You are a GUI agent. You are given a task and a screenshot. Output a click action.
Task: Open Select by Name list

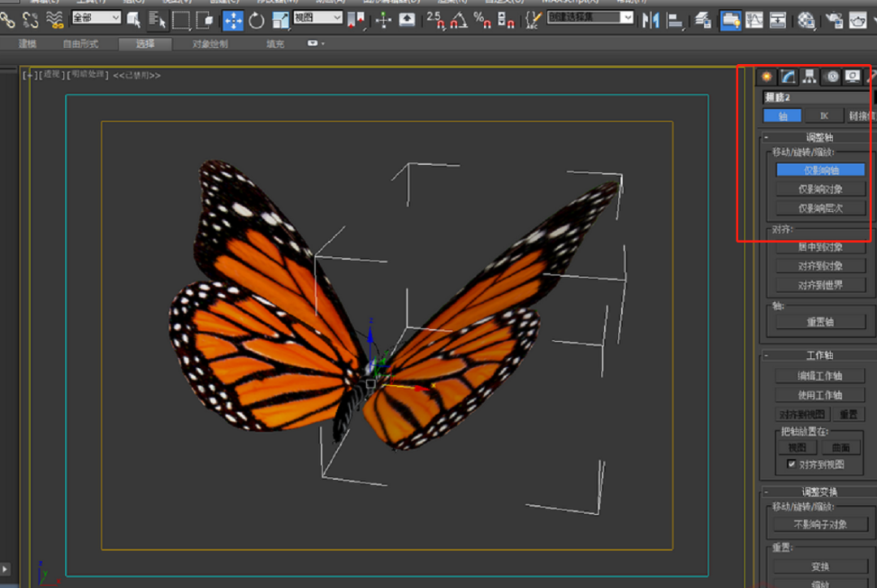coord(158,20)
